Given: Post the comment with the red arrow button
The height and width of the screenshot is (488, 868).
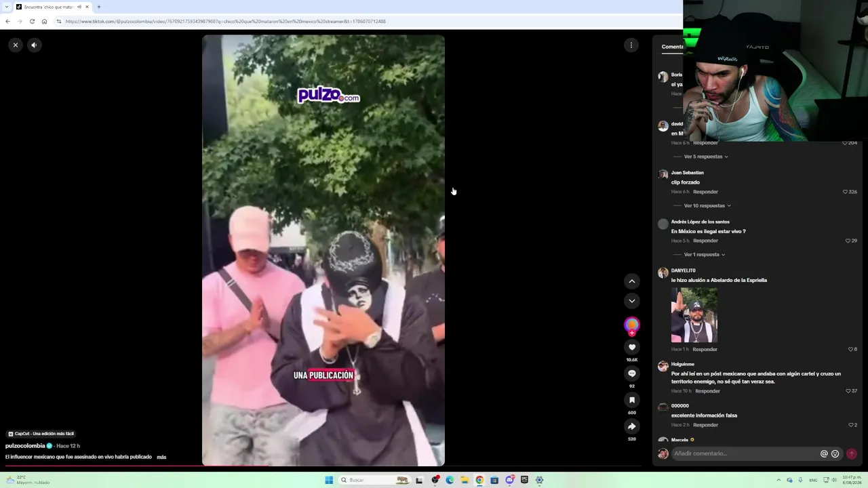Looking at the screenshot, I should (852, 454).
